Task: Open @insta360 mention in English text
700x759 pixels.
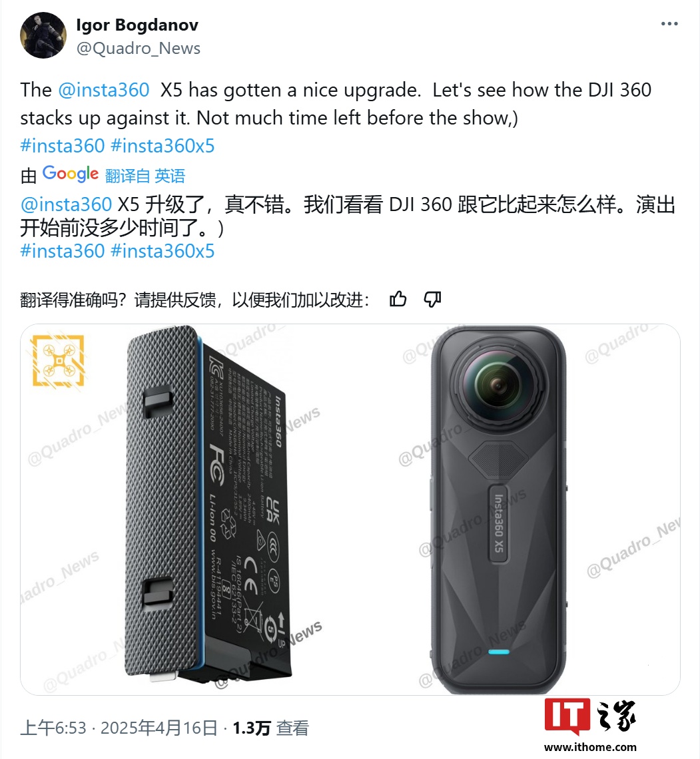Action: [x=104, y=90]
